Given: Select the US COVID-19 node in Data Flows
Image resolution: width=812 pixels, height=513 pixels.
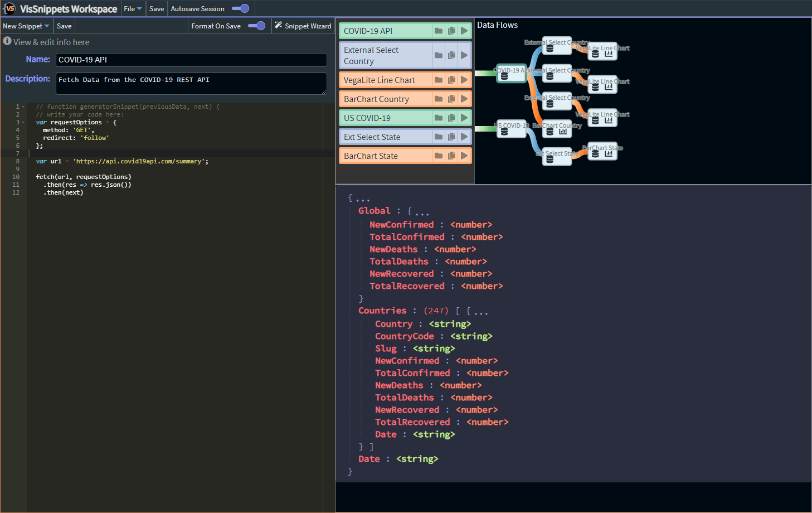Looking at the screenshot, I should 512,128.
